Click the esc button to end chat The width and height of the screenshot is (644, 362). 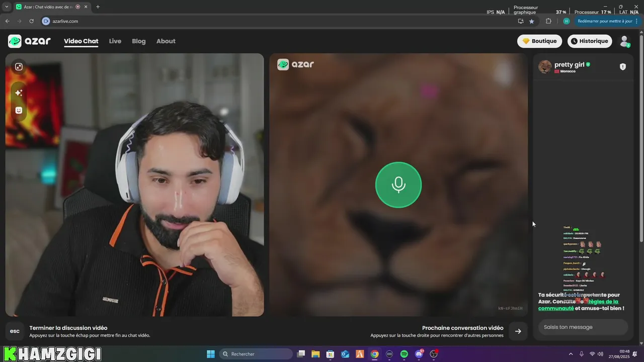point(15,331)
